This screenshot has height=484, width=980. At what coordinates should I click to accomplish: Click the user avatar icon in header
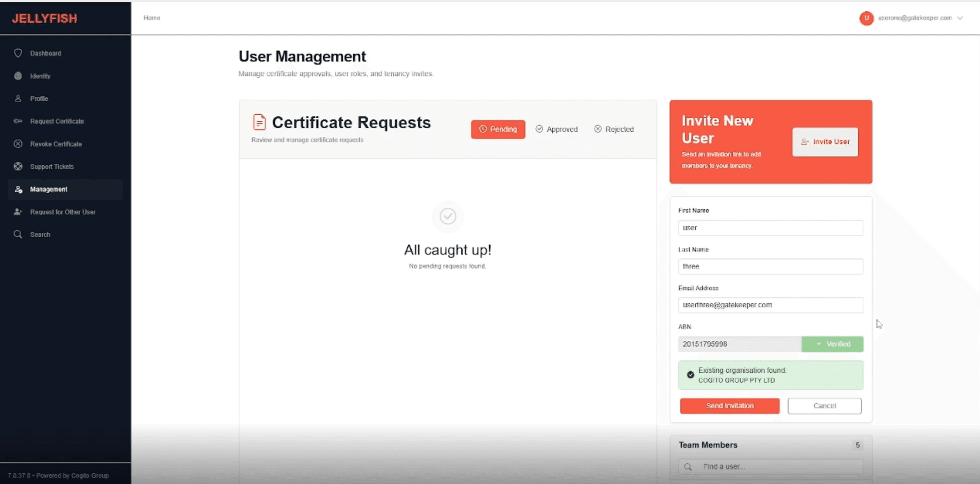[866, 18]
